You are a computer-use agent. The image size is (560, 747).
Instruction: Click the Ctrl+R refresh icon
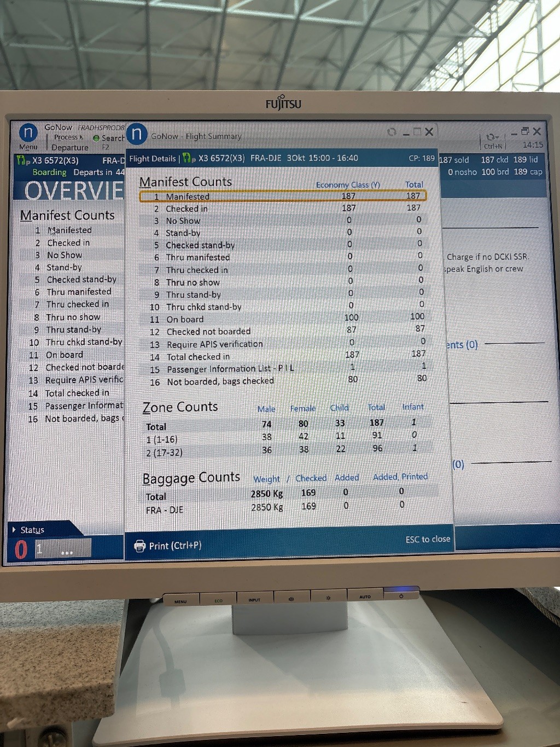[492, 137]
